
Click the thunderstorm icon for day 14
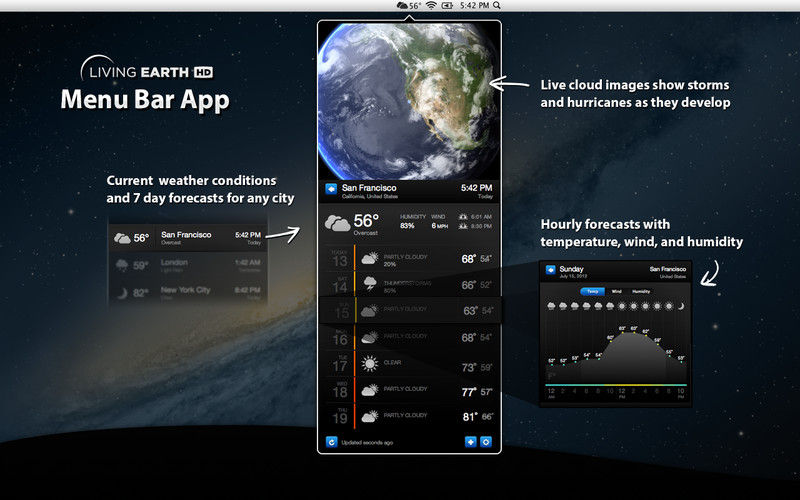click(369, 284)
